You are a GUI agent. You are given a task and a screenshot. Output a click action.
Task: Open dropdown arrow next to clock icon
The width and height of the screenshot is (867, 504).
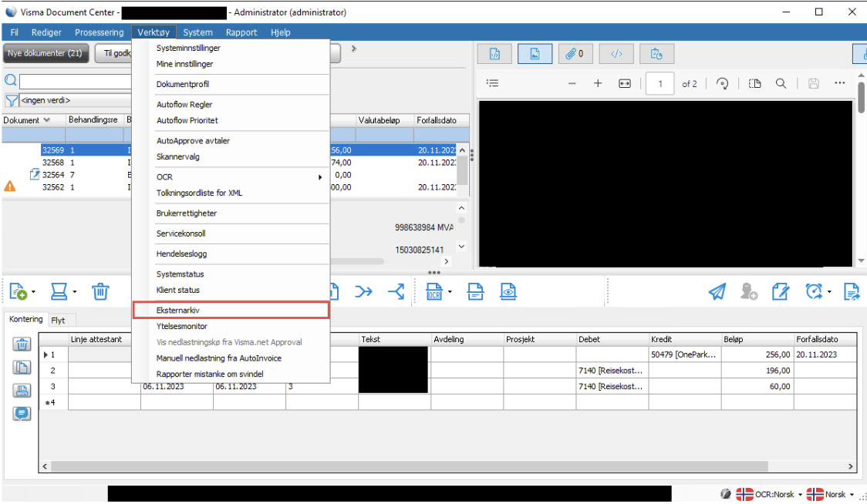point(829,292)
